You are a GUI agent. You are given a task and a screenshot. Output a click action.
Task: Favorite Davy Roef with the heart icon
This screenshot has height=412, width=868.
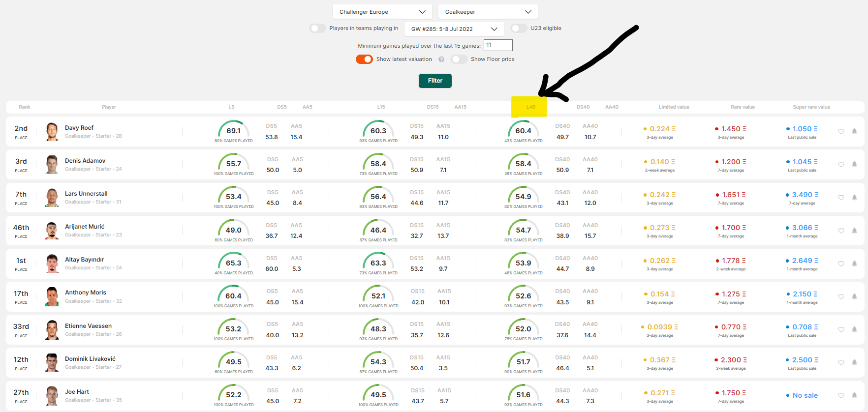pyautogui.click(x=841, y=131)
